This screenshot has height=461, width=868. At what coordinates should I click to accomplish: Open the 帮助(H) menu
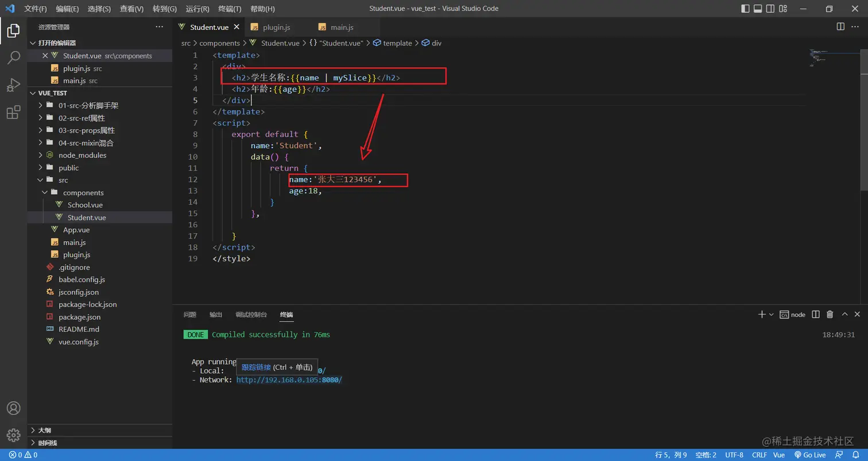pos(263,9)
